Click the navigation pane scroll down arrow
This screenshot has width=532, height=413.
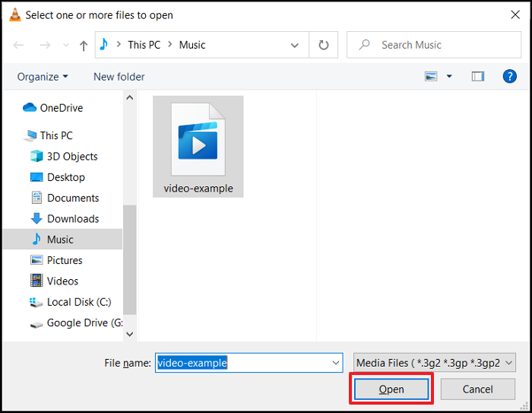[x=129, y=333]
